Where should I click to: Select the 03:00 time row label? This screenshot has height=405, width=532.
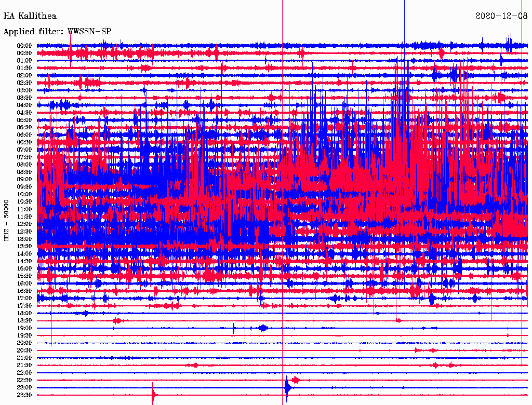click(x=24, y=90)
